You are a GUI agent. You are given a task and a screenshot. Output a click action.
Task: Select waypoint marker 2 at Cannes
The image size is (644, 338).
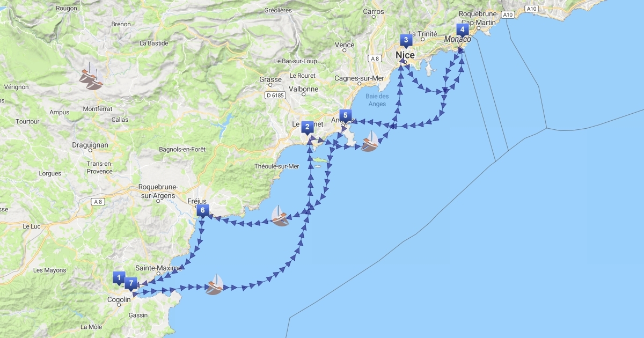click(x=307, y=128)
